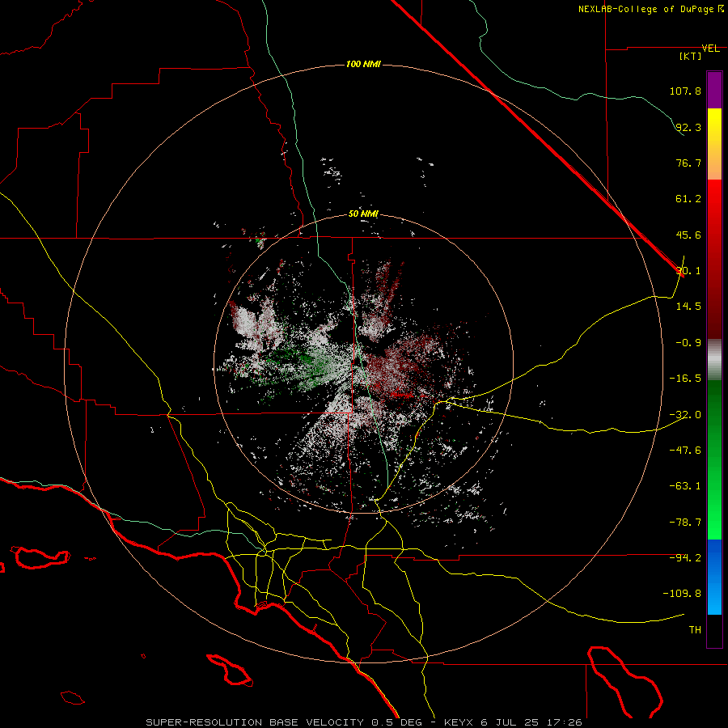This screenshot has height=728, width=728.
Task: Click the 100 NMI range ring label
Action: point(363,64)
